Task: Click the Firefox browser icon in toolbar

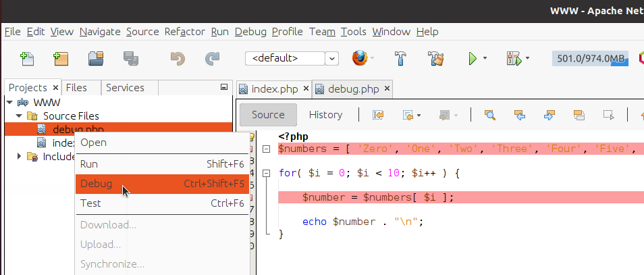Action: pyautogui.click(x=359, y=58)
